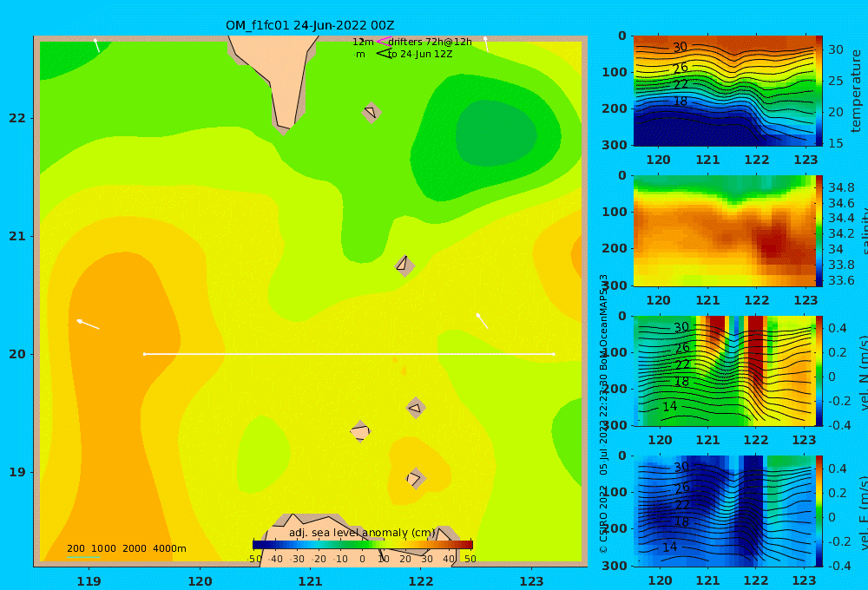Click the white section line at 20N
868x590 pixels.
point(349,354)
